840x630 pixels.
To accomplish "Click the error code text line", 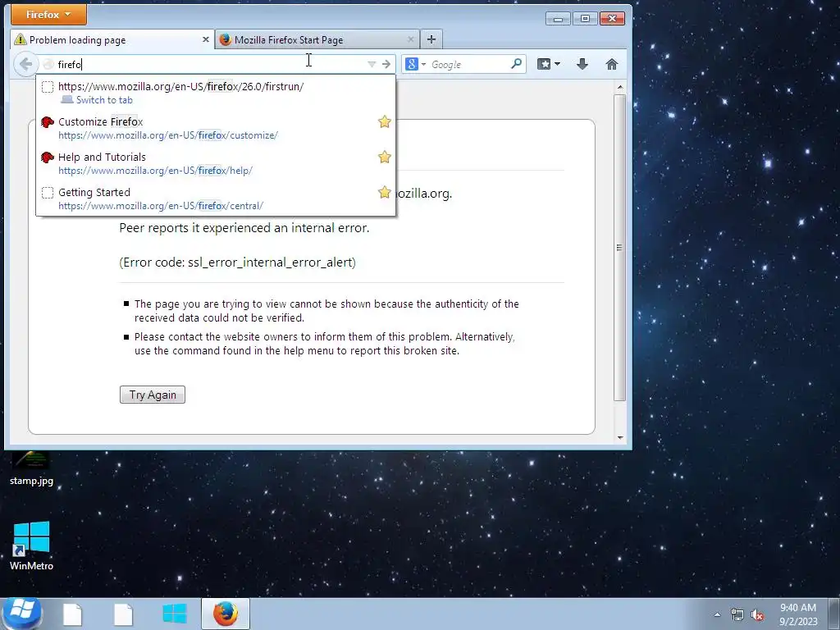I will pyautogui.click(x=237, y=262).
